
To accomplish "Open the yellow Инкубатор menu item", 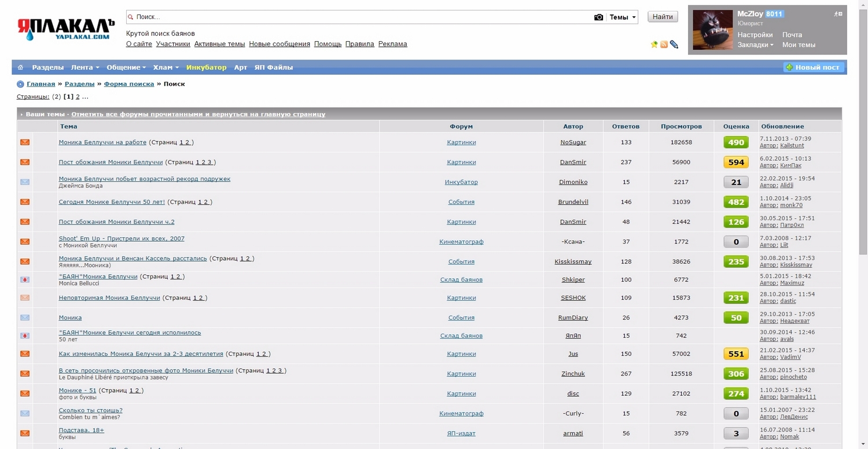I will pyautogui.click(x=206, y=67).
